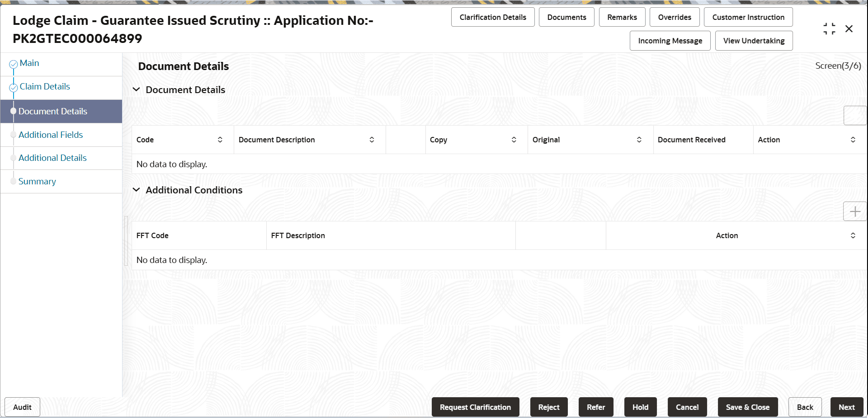Image resolution: width=868 pixels, height=418 pixels.
Task: Close the Lodge Claim screen with the X
Action: [849, 29]
